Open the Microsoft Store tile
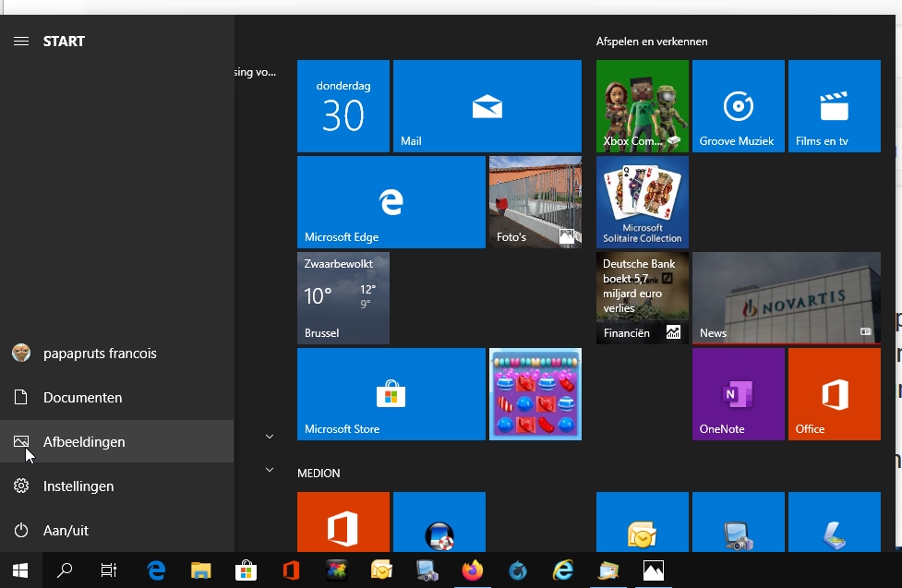The width and height of the screenshot is (902, 588). (x=391, y=394)
